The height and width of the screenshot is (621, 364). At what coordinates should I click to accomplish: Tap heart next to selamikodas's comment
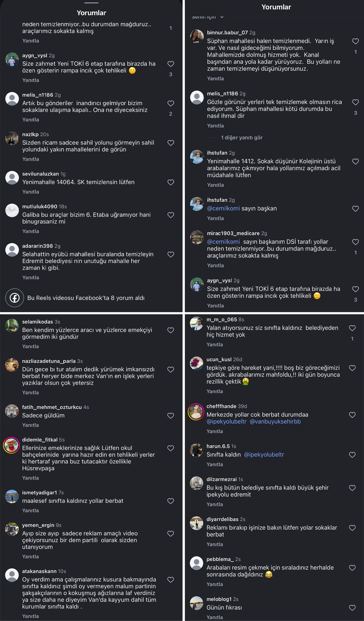pos(171,330)
